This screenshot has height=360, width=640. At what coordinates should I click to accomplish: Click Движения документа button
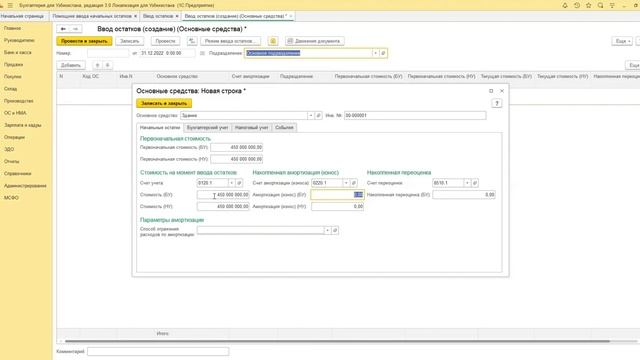(314, 41)
